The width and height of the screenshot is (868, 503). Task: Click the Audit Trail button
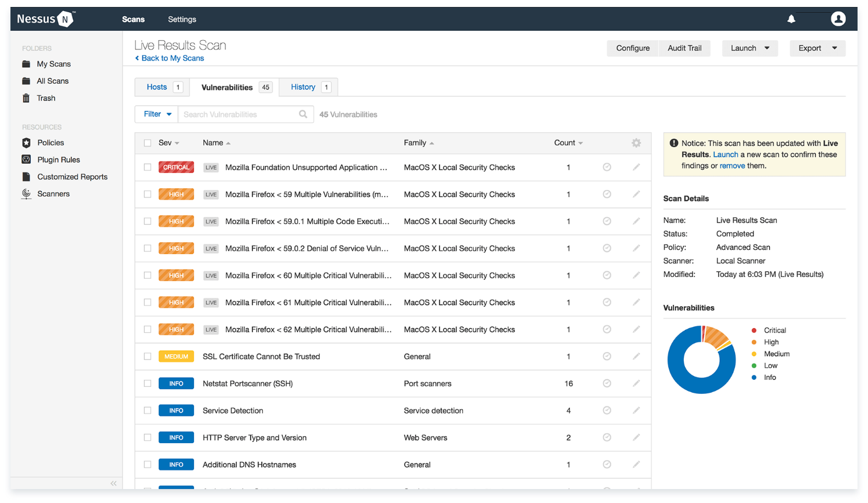[684, 48]
